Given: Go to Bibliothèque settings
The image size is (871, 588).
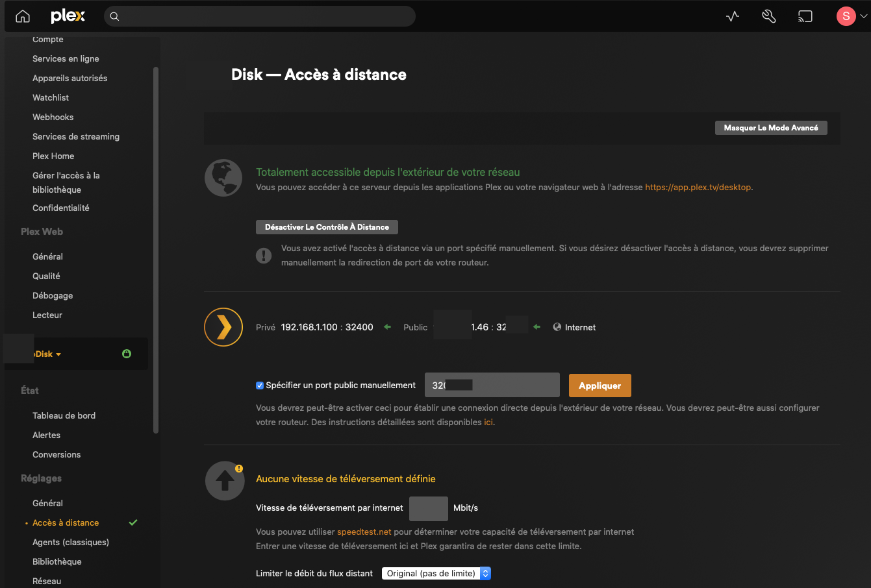Looking at the screenshot, I should tap(57, 561).
